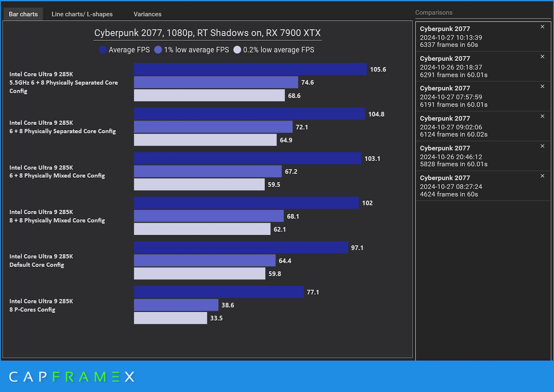Click the 5.5GHz 6 + 8 Physically Separated label
554x392 pixels.
click(x=63, y=82)
